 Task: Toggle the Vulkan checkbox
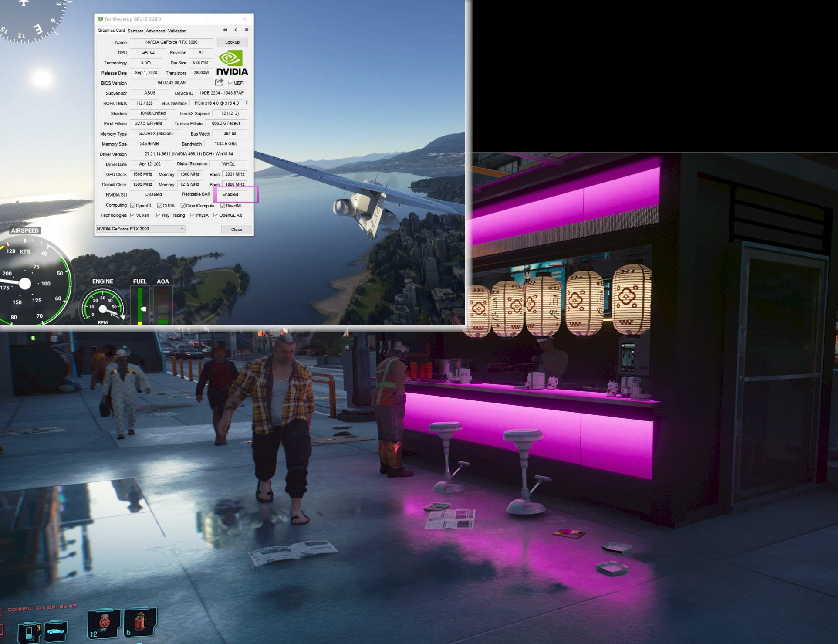133,215
